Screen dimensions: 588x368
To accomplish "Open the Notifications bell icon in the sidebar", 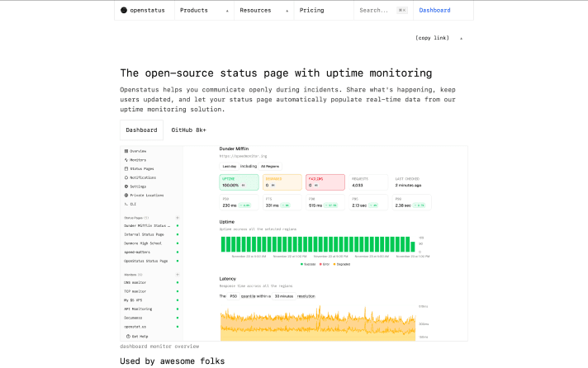I will pyautogui.click(x=126, y=177).
